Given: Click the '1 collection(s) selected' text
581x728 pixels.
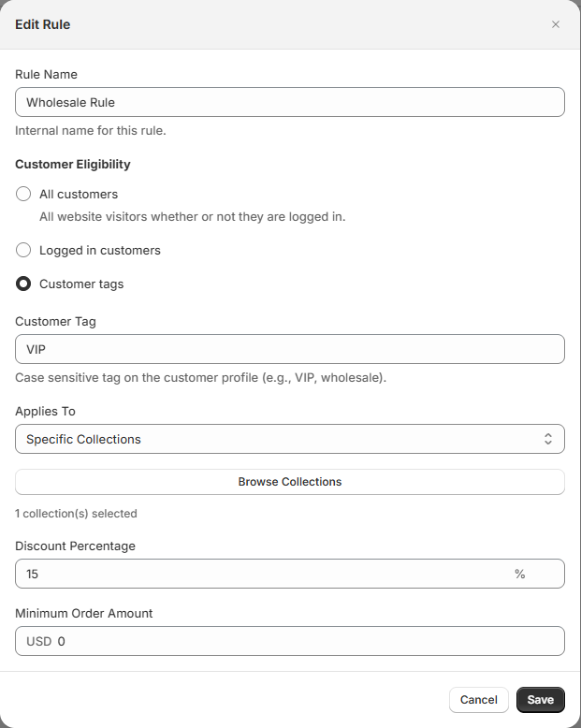Looking at the screenshot, I should point(76,514).
